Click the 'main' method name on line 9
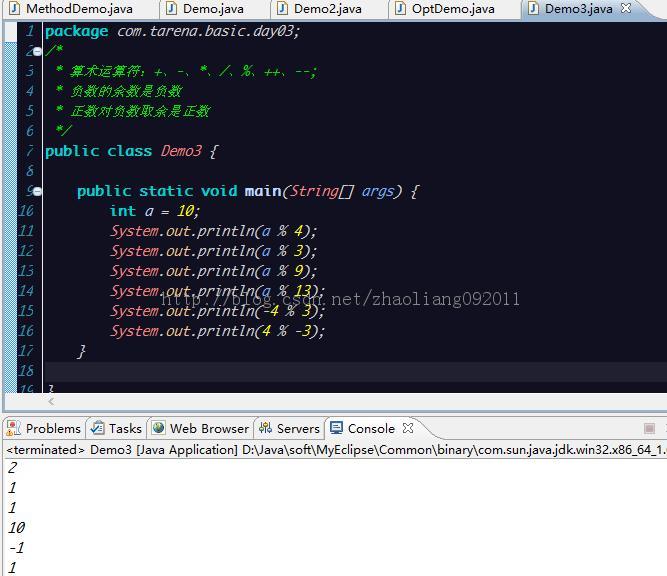 (262, 191)
